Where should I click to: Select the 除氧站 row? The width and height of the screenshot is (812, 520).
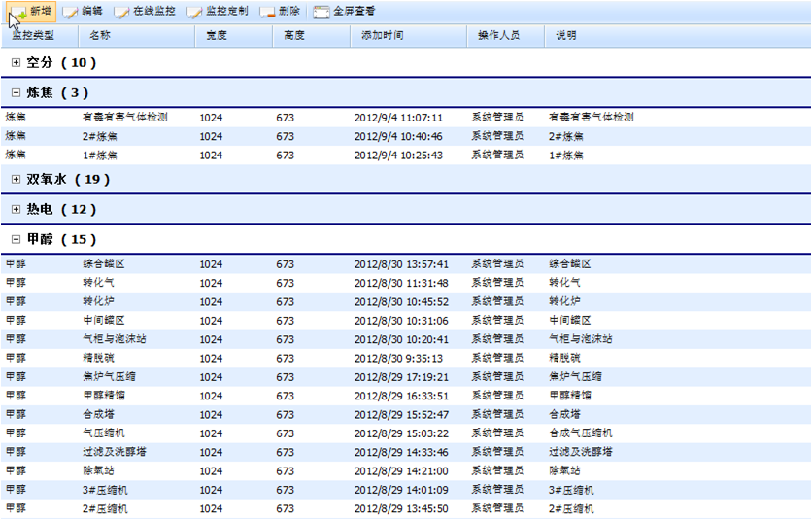tap(98, 471)
